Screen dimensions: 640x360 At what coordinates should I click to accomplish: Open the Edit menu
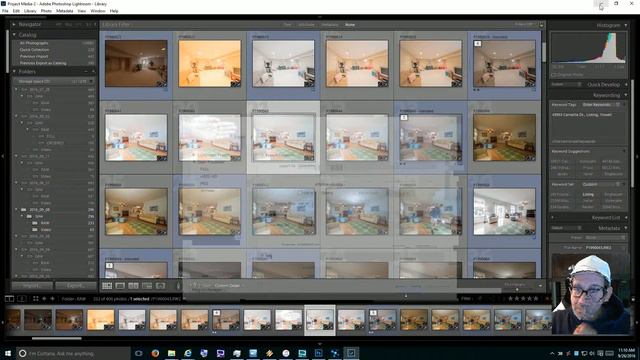(16, 11)
